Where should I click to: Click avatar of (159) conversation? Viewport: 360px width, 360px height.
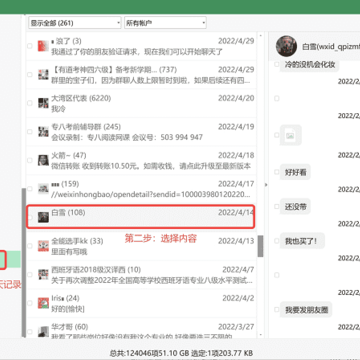click(x=43, y=189)
